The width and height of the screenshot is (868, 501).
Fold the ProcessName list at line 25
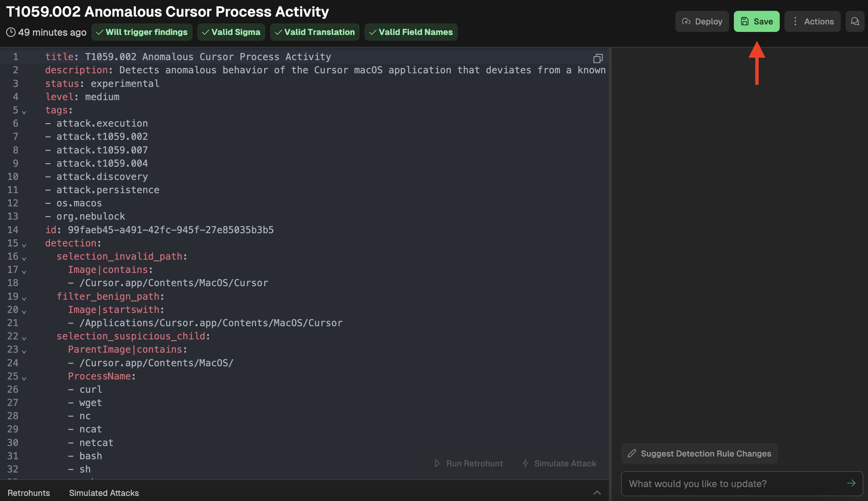[24, 378]
